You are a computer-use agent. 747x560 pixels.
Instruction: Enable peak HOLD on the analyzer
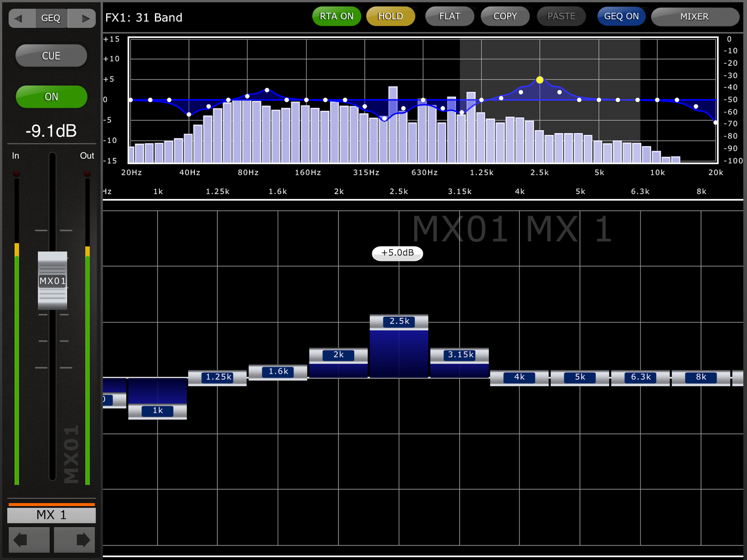click(x=390, y=17)
